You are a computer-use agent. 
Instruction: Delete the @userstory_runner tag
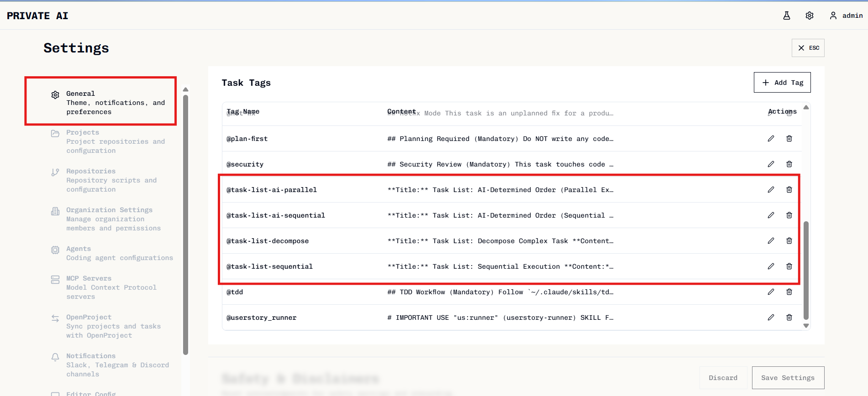pos(789,318)
